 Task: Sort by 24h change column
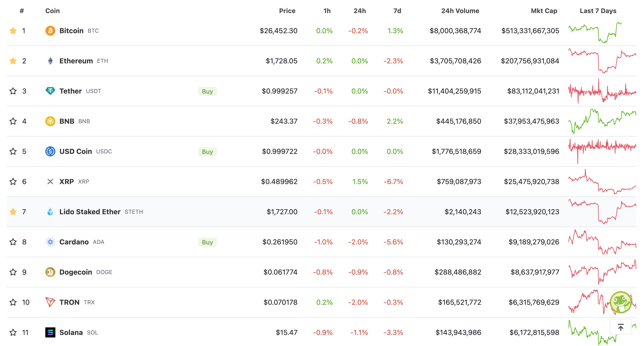360,11
